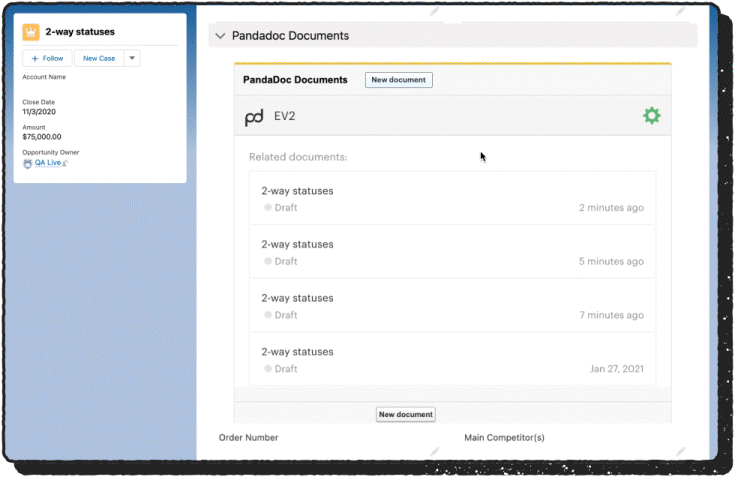Click the Account Name field label

point(44,77)
